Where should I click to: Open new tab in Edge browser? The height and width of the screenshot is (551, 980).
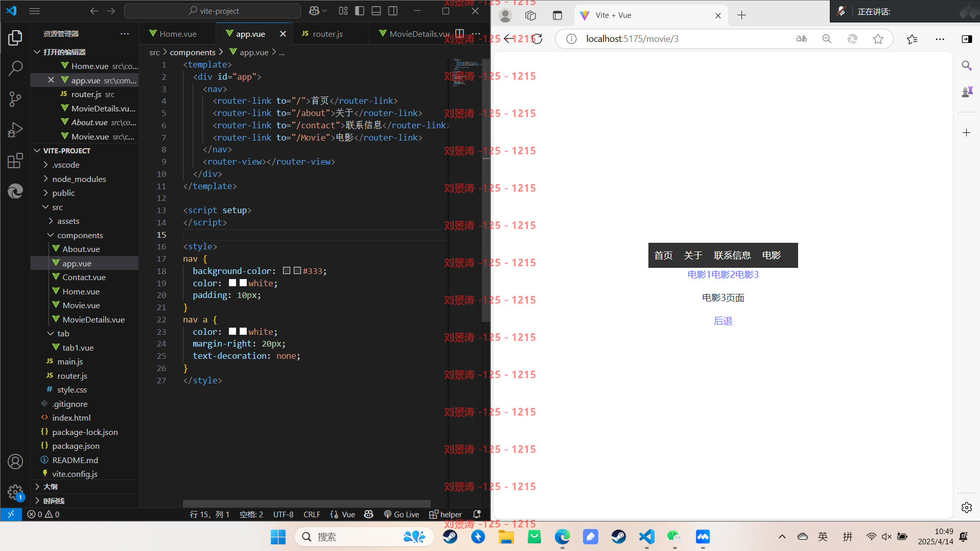(742, 15)
